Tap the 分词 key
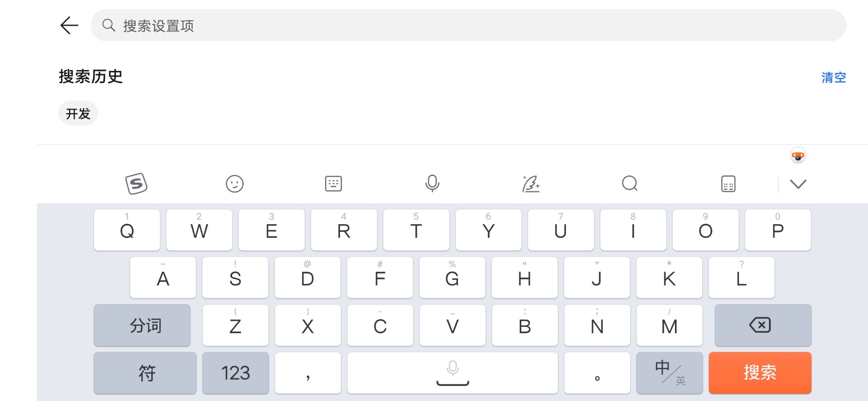This screenshot has width=868, height=401. click(x=142, y=325)
